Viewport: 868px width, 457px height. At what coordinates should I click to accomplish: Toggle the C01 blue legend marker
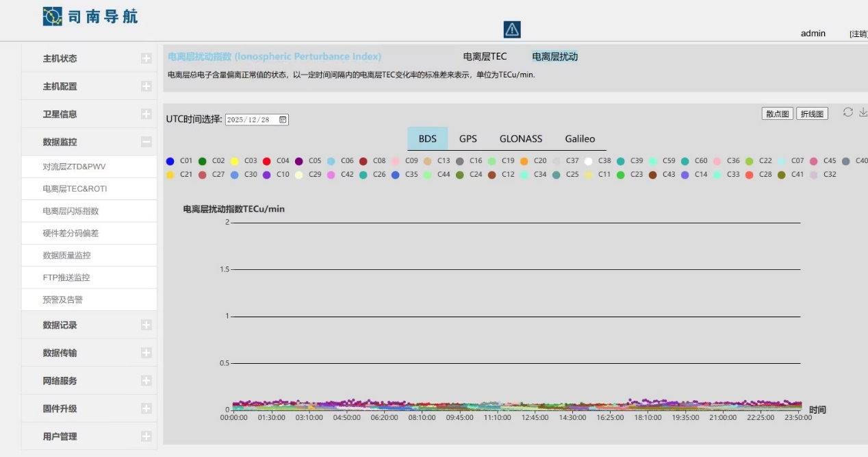(170, 161)
